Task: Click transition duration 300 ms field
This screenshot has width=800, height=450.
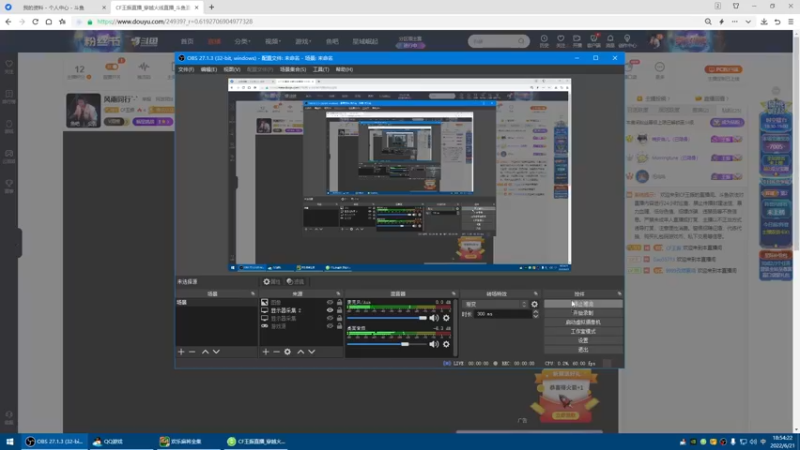Action: pos(503,314)
